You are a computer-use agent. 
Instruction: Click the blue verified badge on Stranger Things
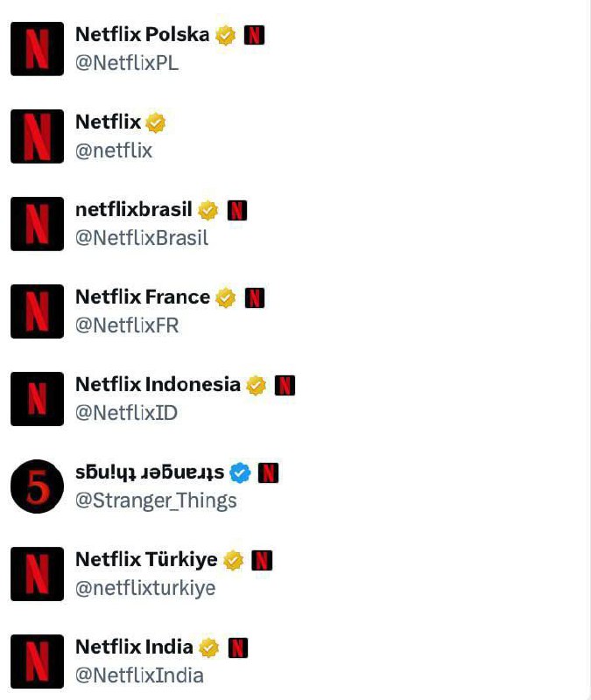click(x=241, y=472)
